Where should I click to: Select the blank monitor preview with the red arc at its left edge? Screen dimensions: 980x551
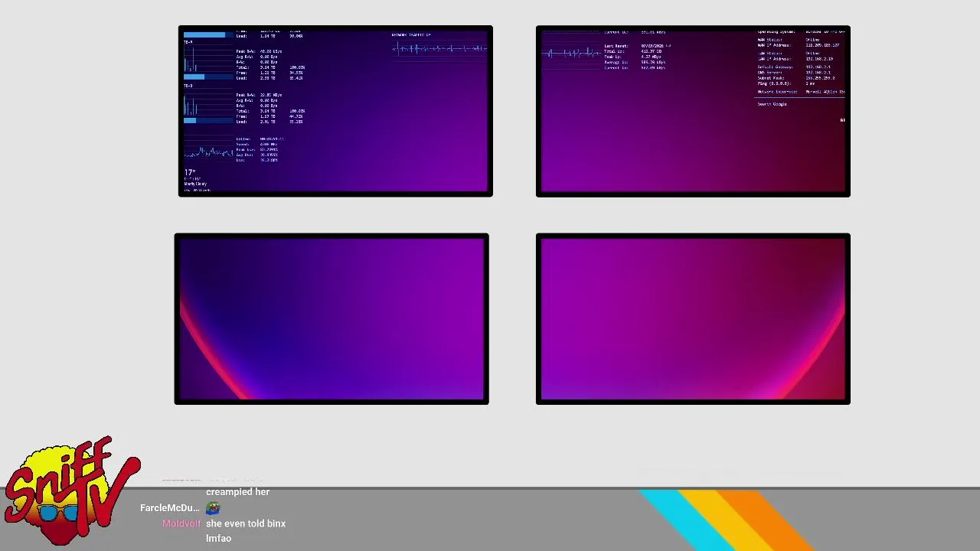[332, 318]
